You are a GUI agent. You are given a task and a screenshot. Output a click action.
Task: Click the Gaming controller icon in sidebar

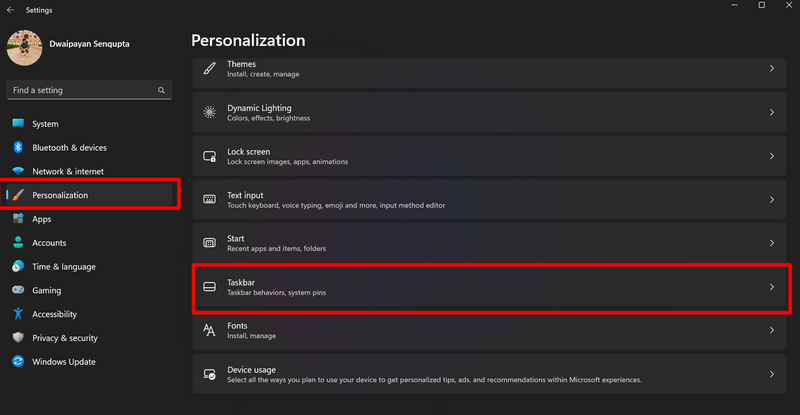18,290
